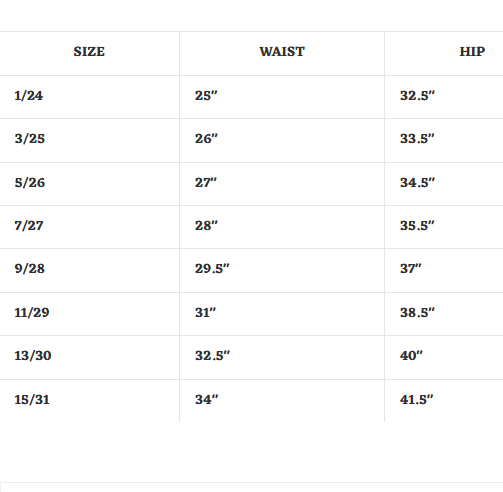Click the WAIST column header

pos(282,52)
